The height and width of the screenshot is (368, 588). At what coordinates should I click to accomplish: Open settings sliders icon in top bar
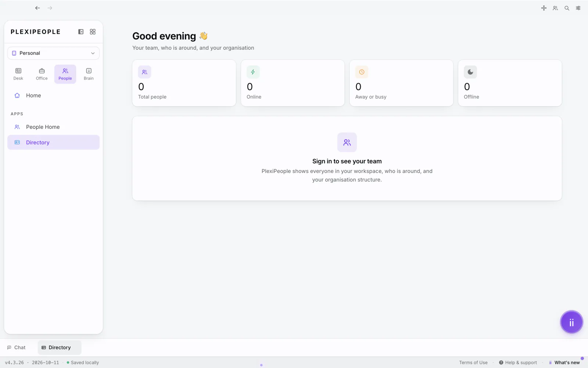point(578,8)
